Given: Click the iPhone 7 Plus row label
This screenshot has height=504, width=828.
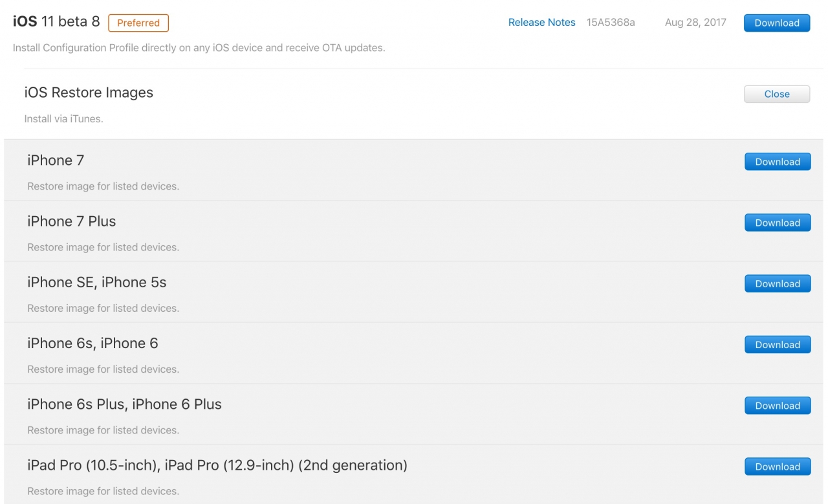Looking at the screenshot, I should pos(71,221).
